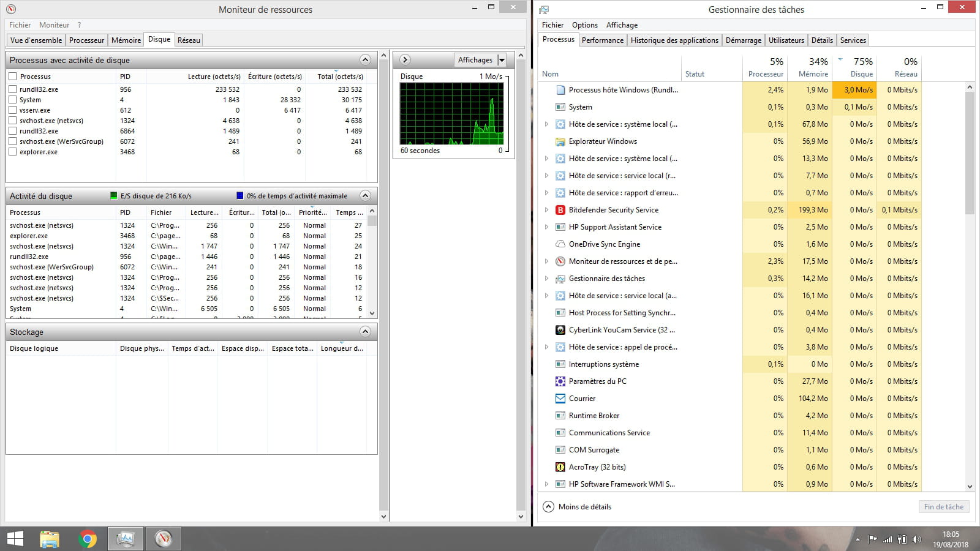The height and width of the screenshot is (551, 980).
Task: Tick the vsserv.exe process checkbox
Action: [13, 110]
